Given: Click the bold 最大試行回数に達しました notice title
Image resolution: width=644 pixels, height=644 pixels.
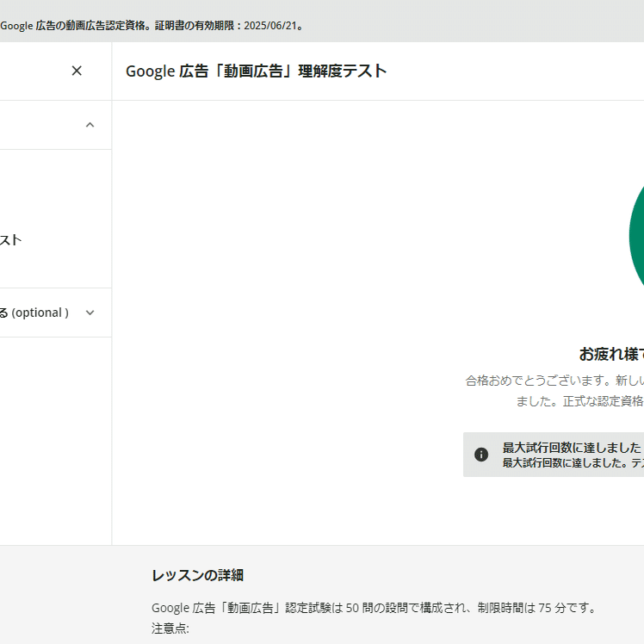Looking at the screenshot, I should coord(572,447).
